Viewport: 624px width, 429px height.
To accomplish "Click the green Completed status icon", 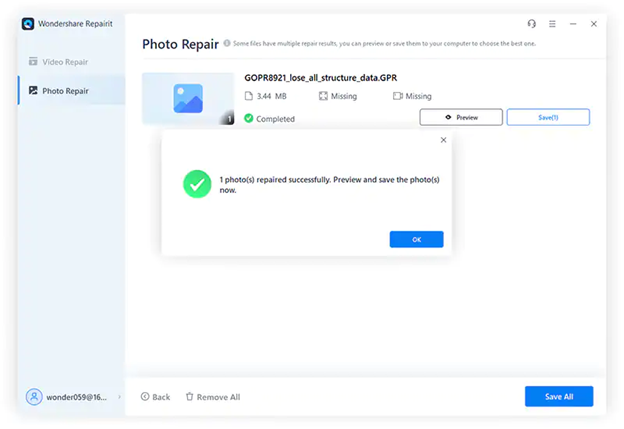I will 249,118.
